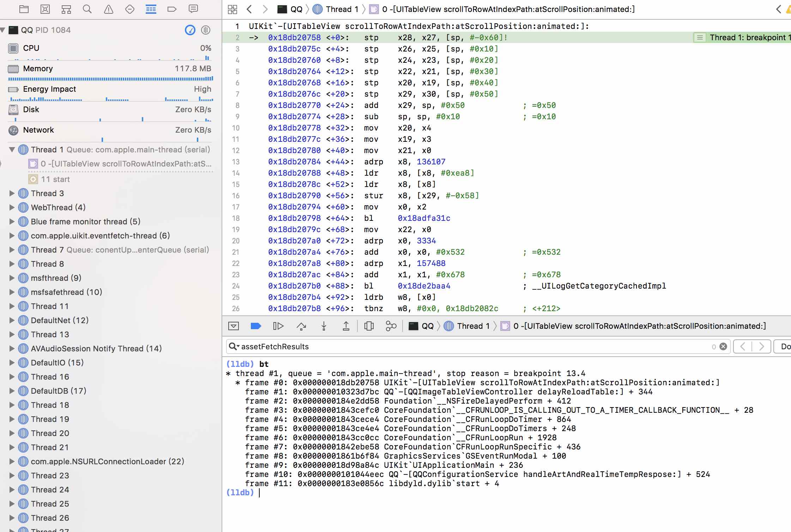Open the Project navigator folder icon
Screen dimensions: 791x532
[x=24, y=9]
